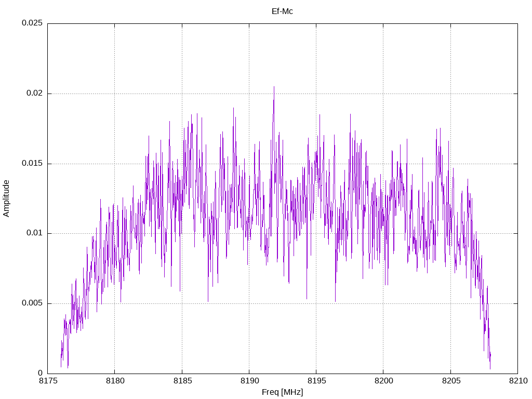Click the x-axis tick label 8200

pyautogui.click(x=384, y=381)
